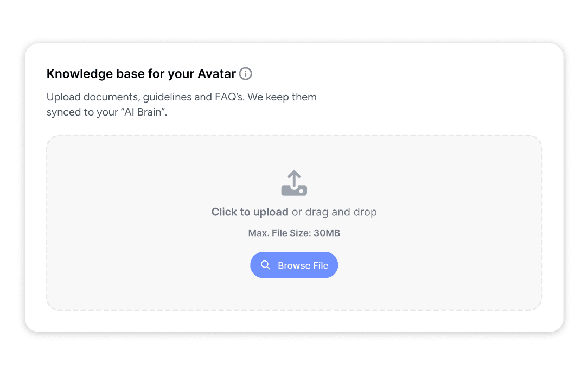
Task: Click the quoted "AI Brain" phrase
Action: 144,112
